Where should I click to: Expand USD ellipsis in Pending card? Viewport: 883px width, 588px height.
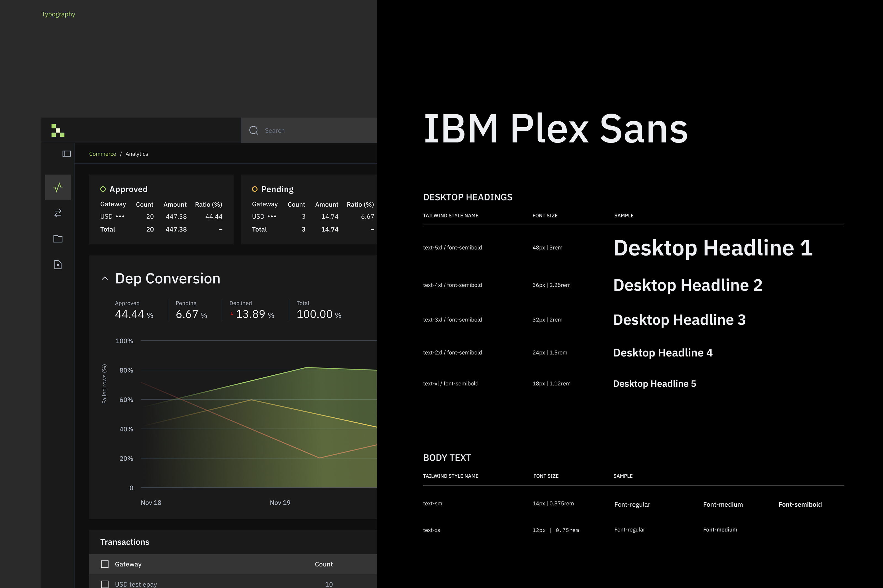click(272, 216)
